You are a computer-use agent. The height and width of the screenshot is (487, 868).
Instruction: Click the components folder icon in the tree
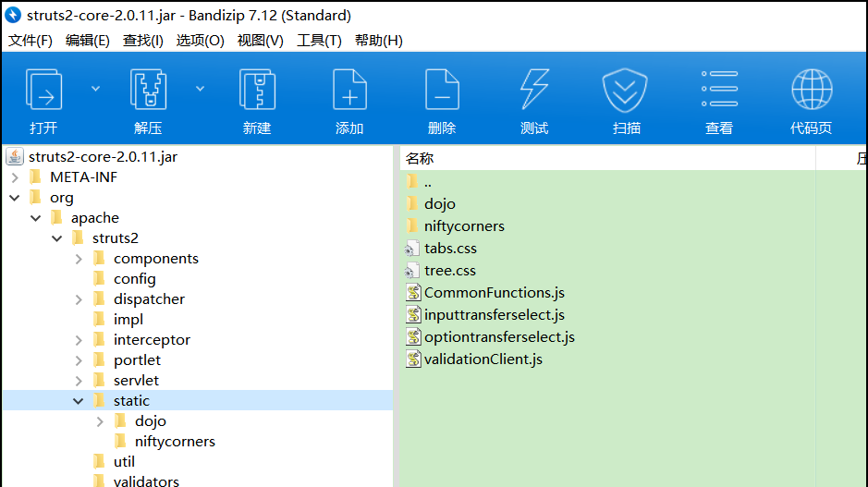(99, 258)
